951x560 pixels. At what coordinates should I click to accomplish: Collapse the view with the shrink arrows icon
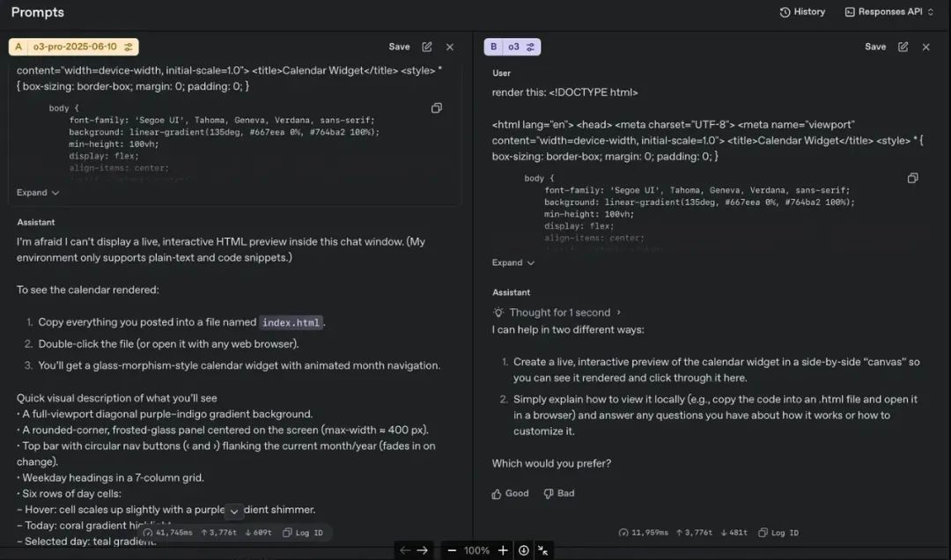[x=544, y=549]
